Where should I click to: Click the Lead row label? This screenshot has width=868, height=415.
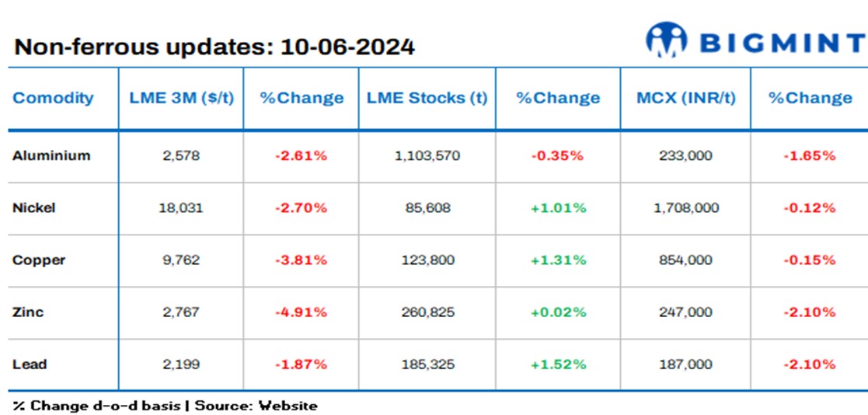click(x=30, y=364)
